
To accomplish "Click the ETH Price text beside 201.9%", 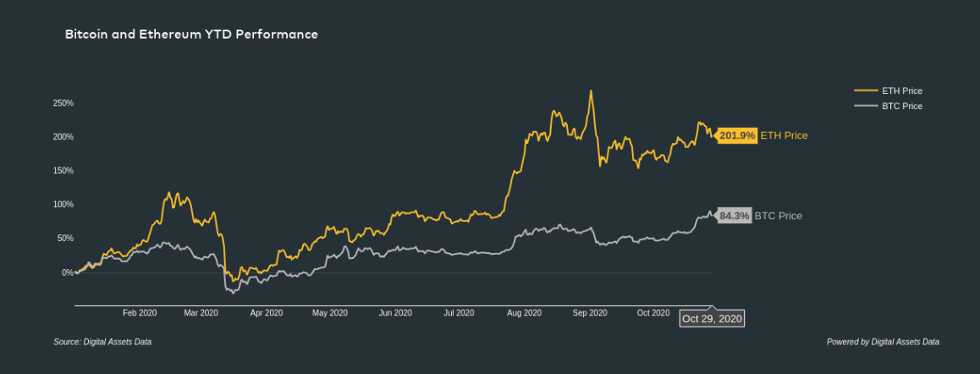I will pos(784,135).
